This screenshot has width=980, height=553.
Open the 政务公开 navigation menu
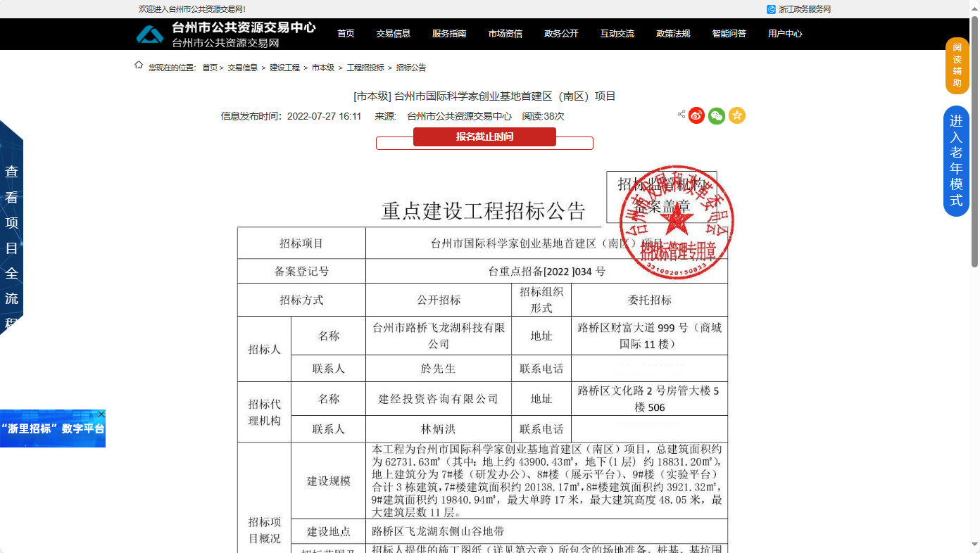tap(561, 34)
